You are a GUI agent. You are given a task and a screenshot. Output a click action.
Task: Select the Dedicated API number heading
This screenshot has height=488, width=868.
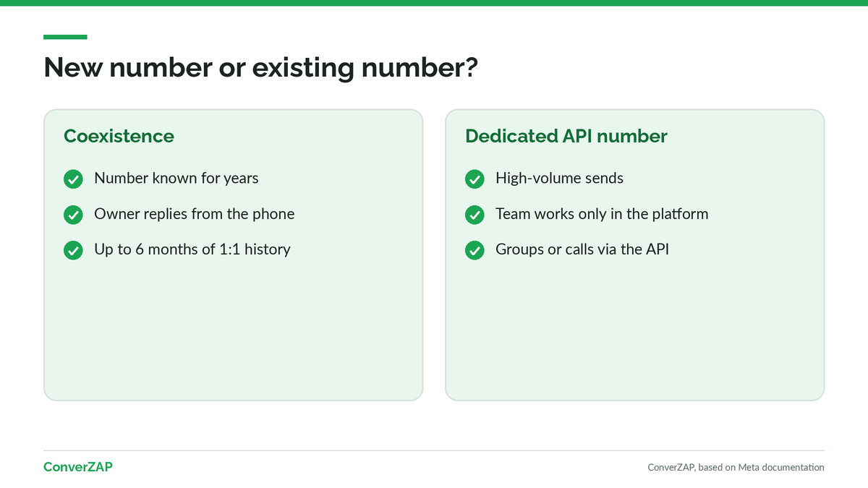coord(566,136)
